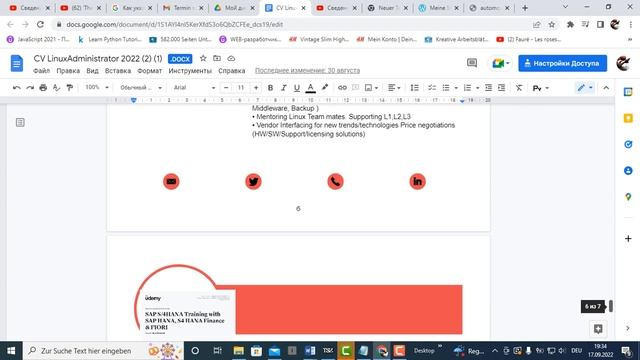Click the Настройки Доступа share button
This screenshot has height=360, width=640.
(x=562, y=63)
